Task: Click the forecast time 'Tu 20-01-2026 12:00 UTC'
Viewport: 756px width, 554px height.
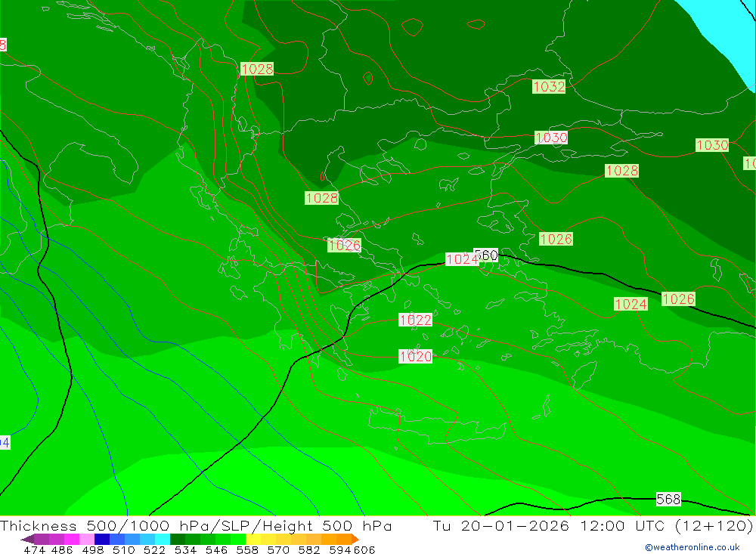Action: pyautogui.click(x=549, y=525)
